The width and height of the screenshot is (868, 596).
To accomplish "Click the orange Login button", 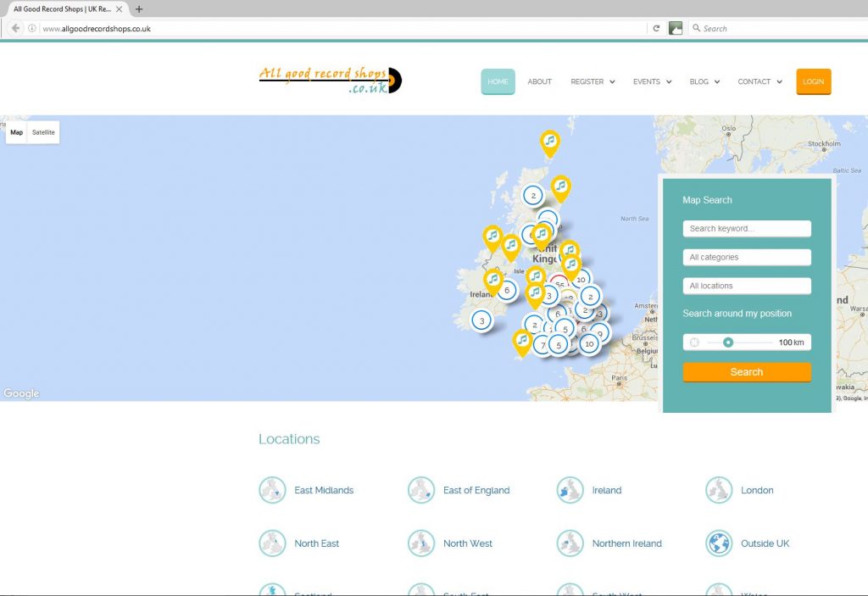I will click(813, 81).
